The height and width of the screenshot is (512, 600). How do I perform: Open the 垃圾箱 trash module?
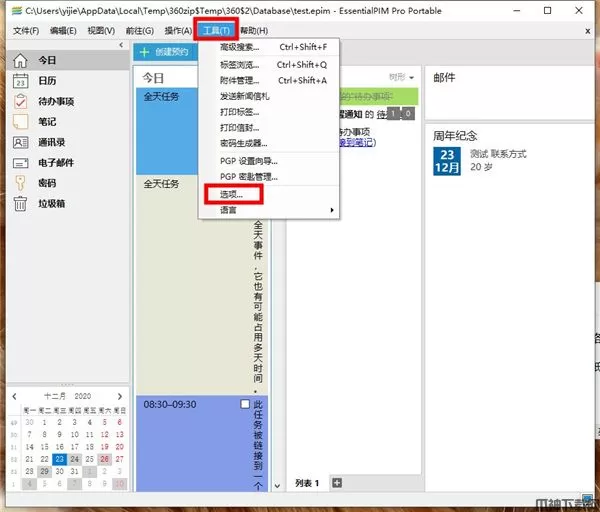[50, 203]
